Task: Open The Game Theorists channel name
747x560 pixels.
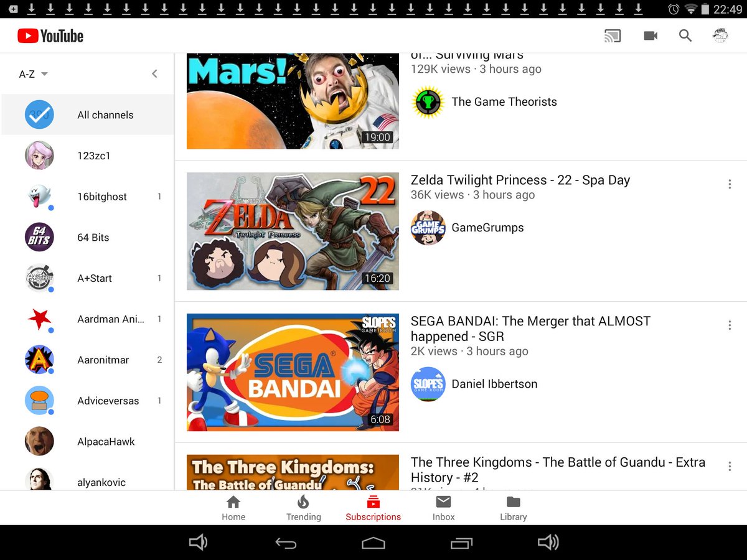Action: (504, 102)
